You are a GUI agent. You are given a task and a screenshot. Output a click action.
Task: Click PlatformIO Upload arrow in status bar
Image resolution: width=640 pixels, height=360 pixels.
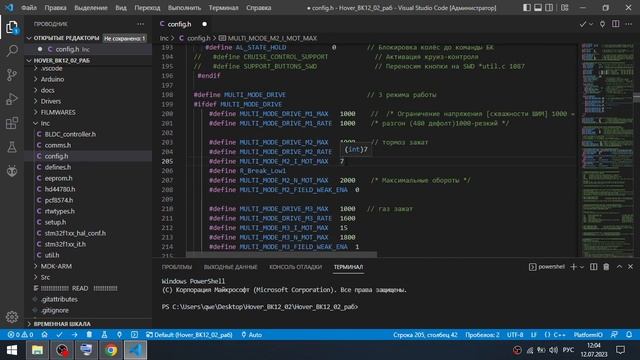click(74, 335)
